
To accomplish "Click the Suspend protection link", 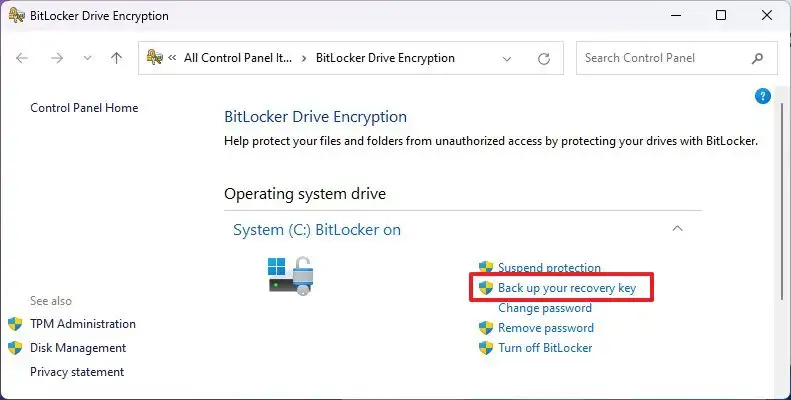I will 549,268.
